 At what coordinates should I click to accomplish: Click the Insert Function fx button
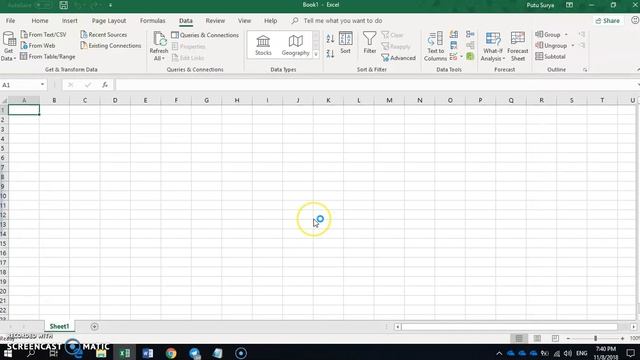pos(105,85)
